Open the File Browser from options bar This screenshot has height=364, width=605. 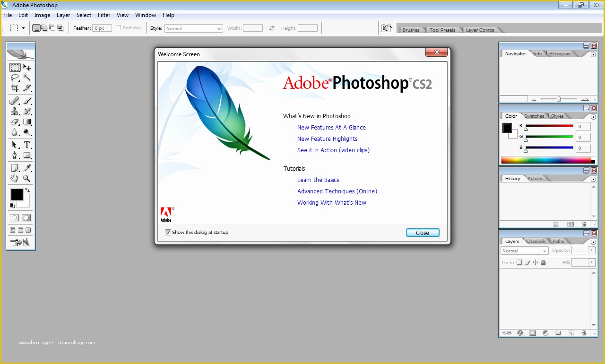coord(387,28)
